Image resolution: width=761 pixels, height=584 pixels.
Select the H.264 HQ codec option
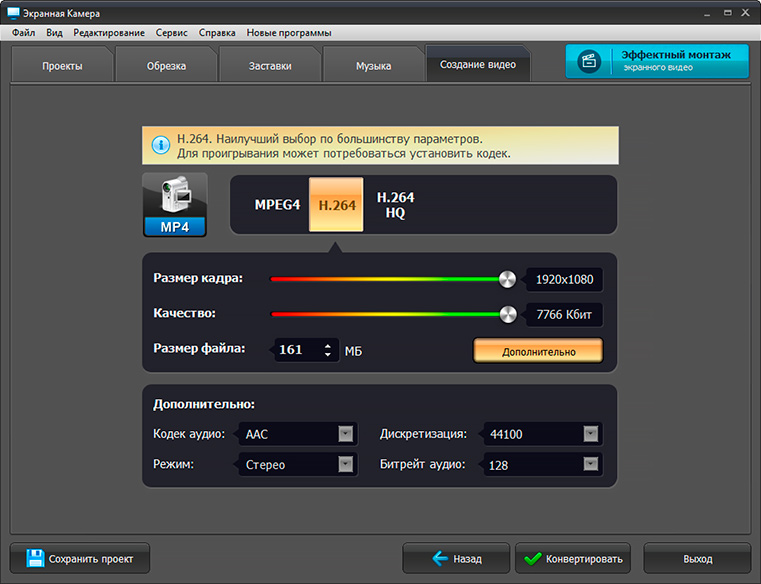tap(396, 205)
